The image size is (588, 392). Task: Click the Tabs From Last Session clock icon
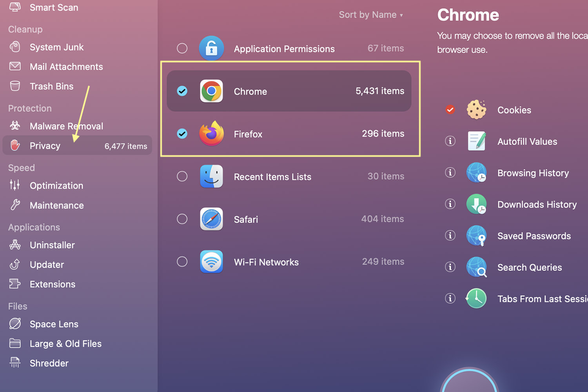pos(476,298)
